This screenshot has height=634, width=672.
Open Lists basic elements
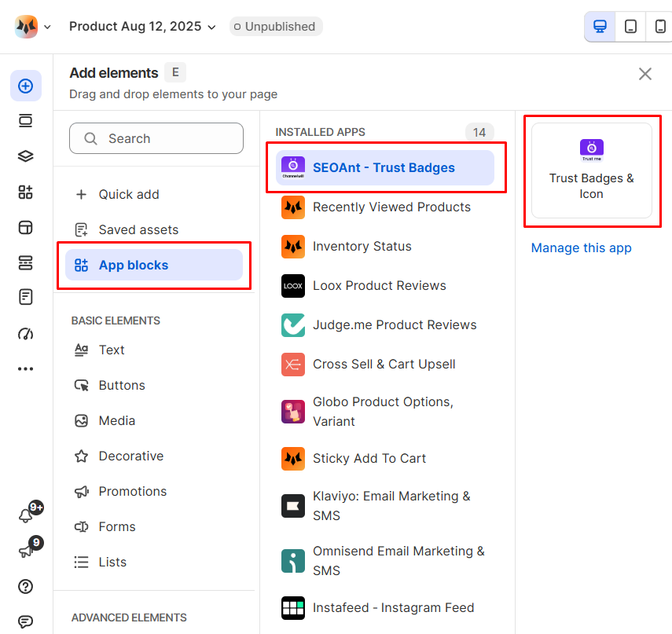tap(154, 562)
